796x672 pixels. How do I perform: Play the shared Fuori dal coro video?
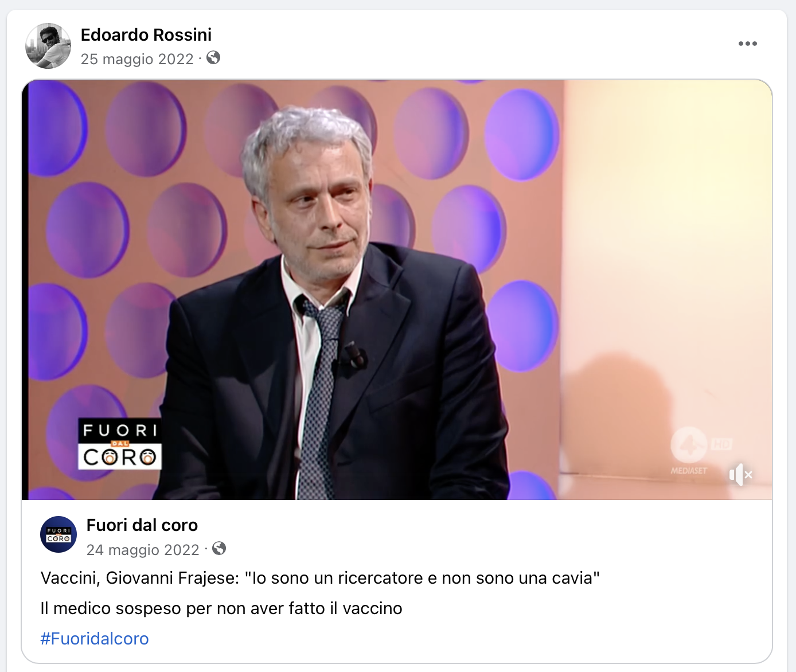[397, 290]
